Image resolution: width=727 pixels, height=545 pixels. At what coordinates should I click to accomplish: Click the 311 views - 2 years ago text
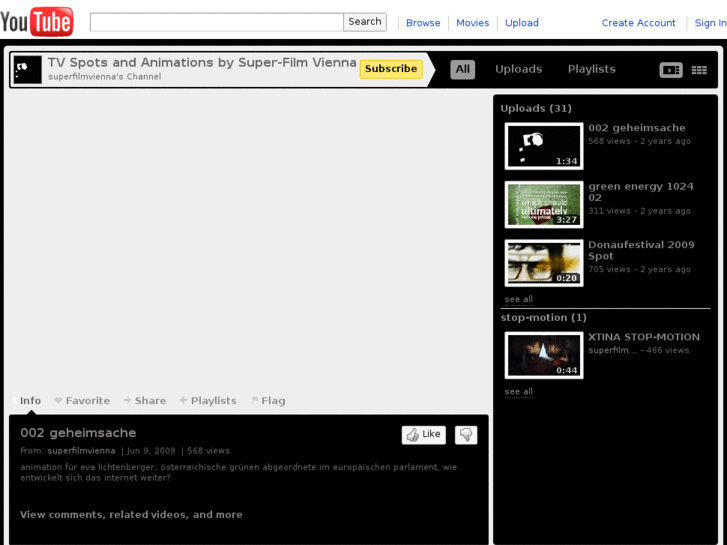[x=639, y=211]
